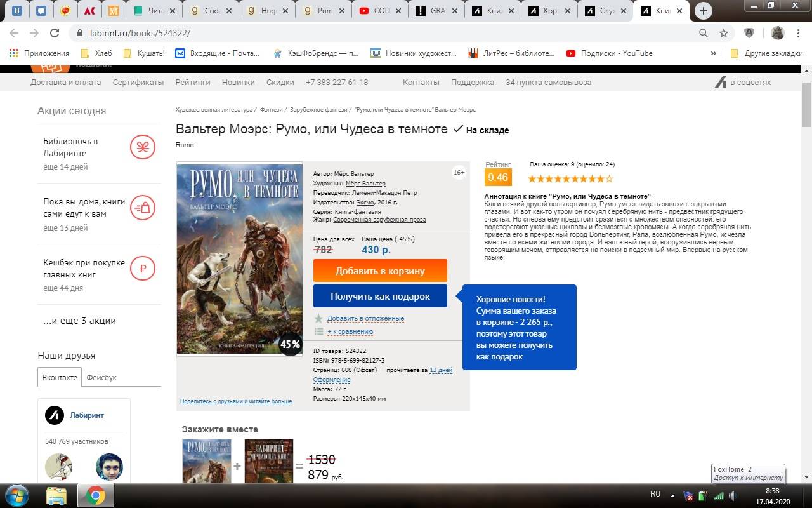
Task: Open the Другие закладки bookmarks folder
Action: click(766, 53)
